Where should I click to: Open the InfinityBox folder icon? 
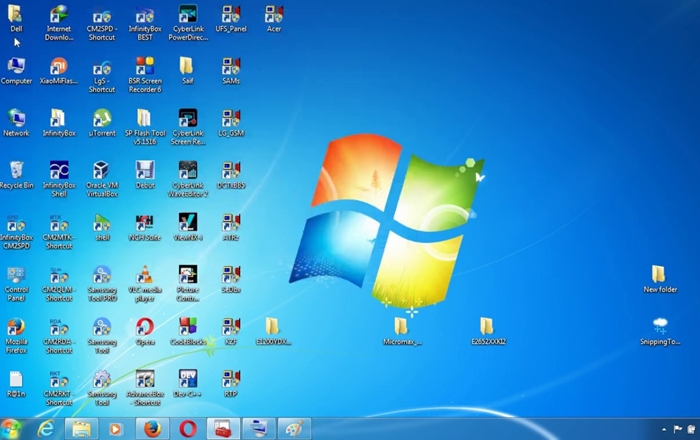(58, 123)
